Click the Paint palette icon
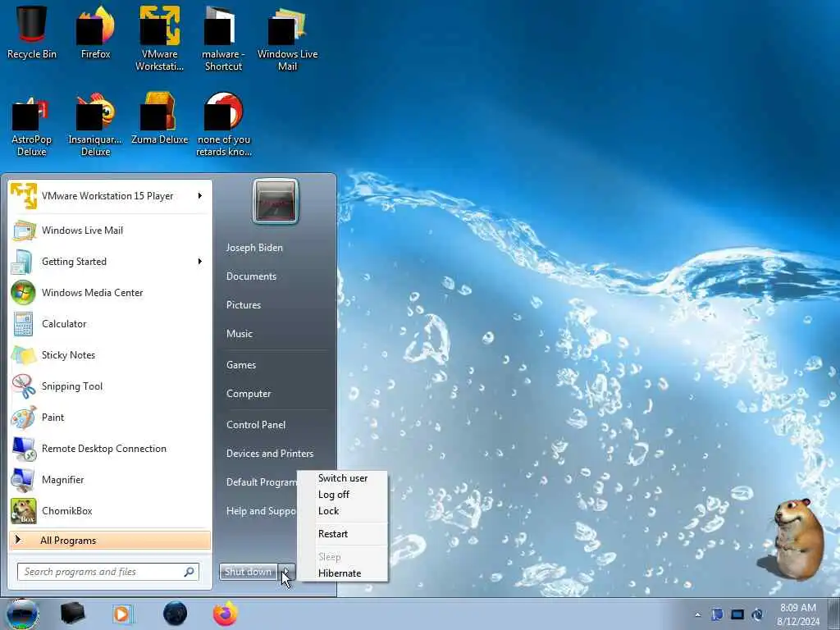The image size is (840, 630). point(24,418)
